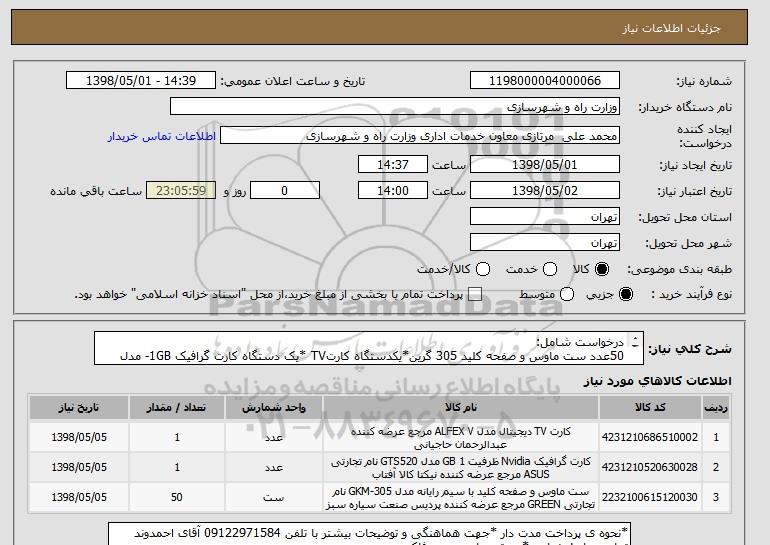Click the اطلاعات کالاهای مورد نیاز section heading
Image resolution: width=770 pixels, height=545 pixels.
click(657, 381)
